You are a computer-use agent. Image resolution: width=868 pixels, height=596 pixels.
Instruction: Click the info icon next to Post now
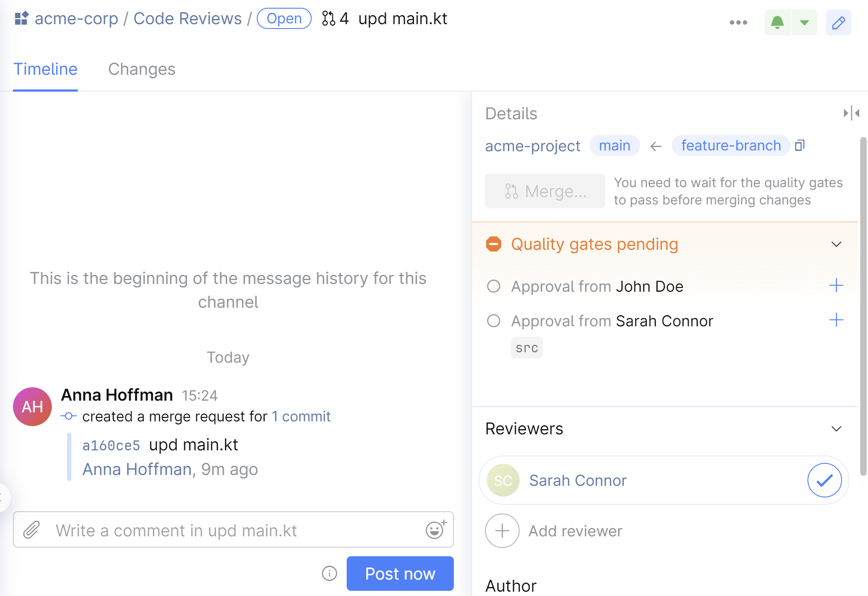[329, 573]
